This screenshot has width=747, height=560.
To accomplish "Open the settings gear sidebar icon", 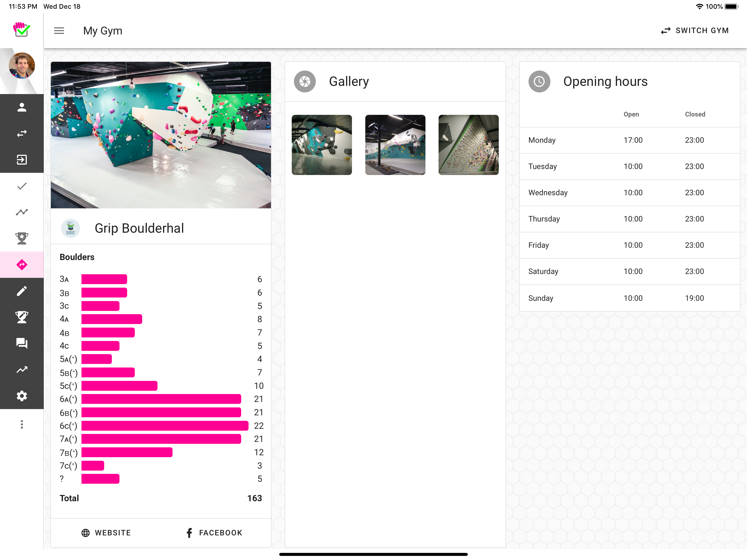I will point(22,396).
